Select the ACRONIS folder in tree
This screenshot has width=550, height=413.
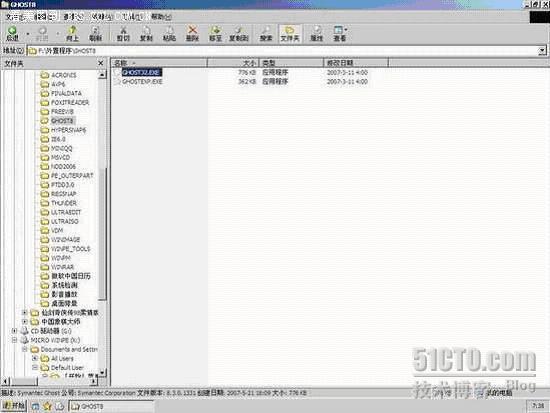click(x=63, y=75)
